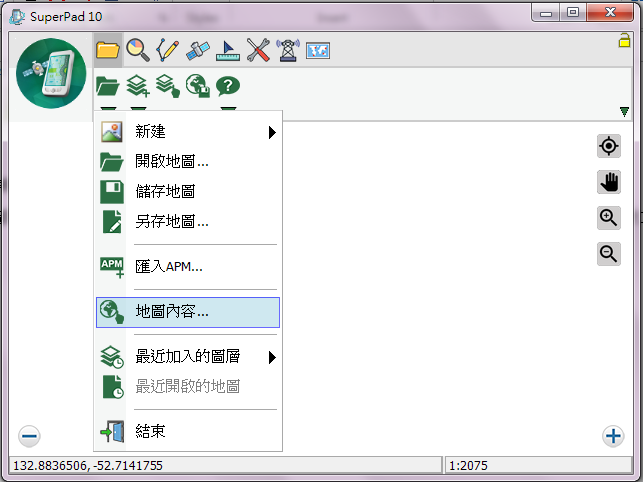Click the round minus button at bottom left
The height and width of the screenshot is (482, 643).
point(29,436)
